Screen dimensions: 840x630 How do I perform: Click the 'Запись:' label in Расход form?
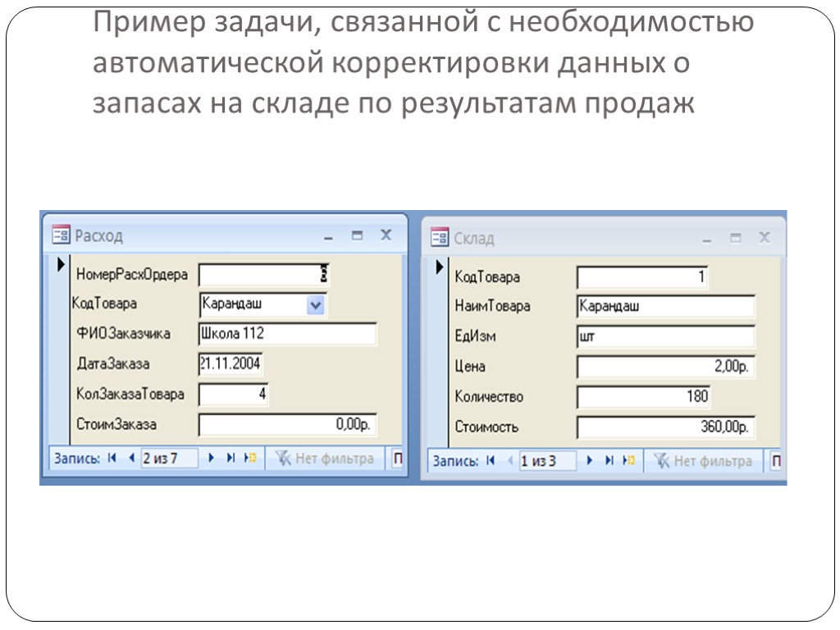pos(77,459)
